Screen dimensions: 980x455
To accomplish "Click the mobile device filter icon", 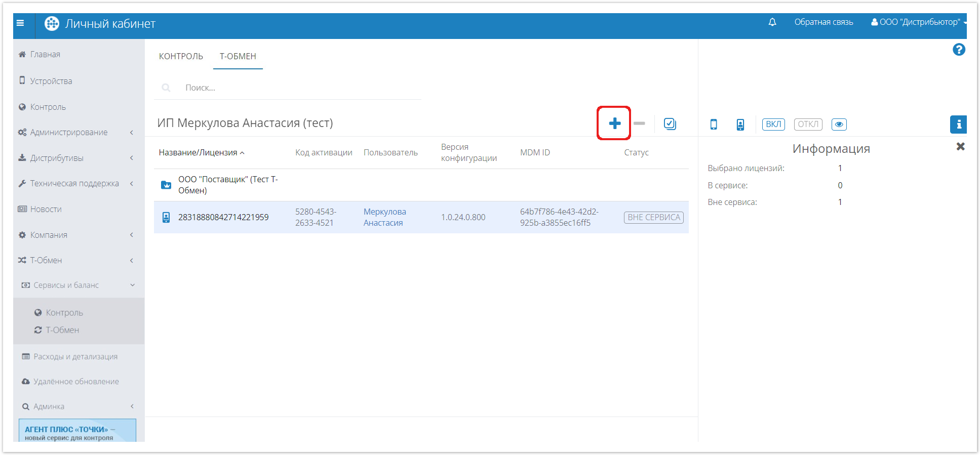I will (x=714, y=125).
